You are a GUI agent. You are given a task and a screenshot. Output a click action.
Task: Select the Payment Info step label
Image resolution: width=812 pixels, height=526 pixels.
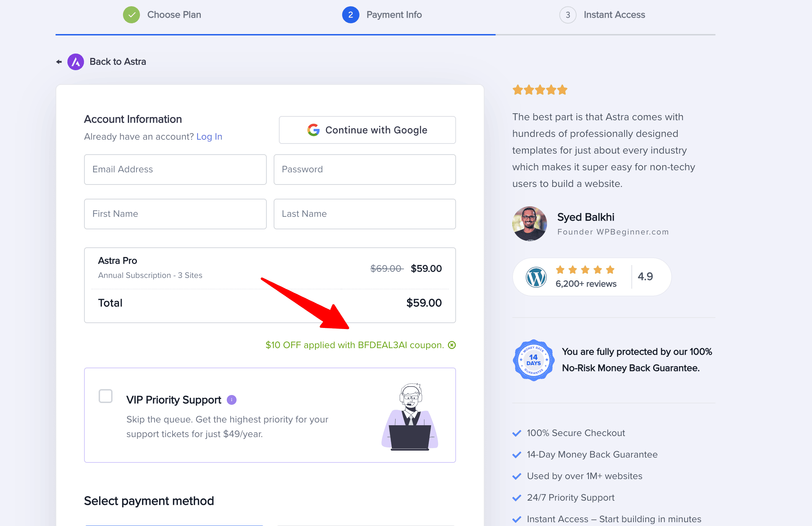pos(394,15)
